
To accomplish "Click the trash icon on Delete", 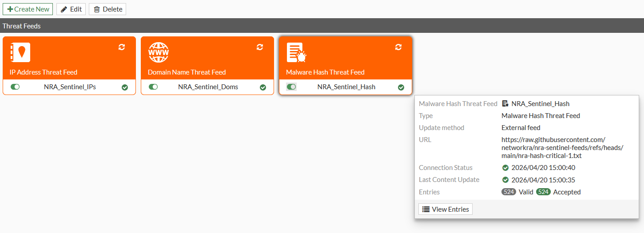I will click(x=97, y=9).
